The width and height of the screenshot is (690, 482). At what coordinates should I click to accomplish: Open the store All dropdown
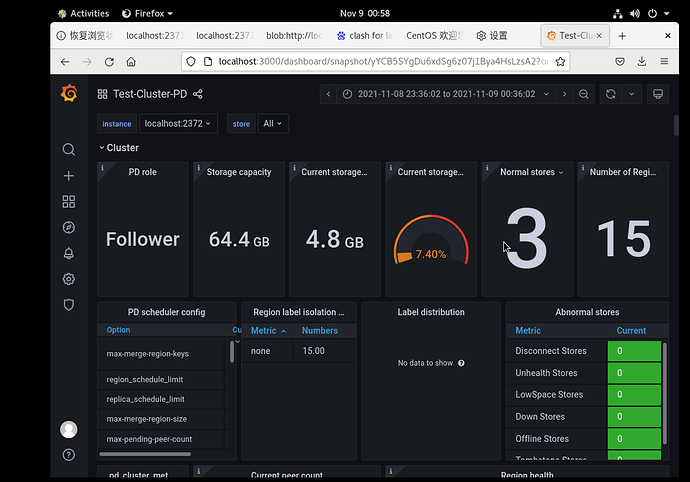pyautogui.click(x=272, y=124)
